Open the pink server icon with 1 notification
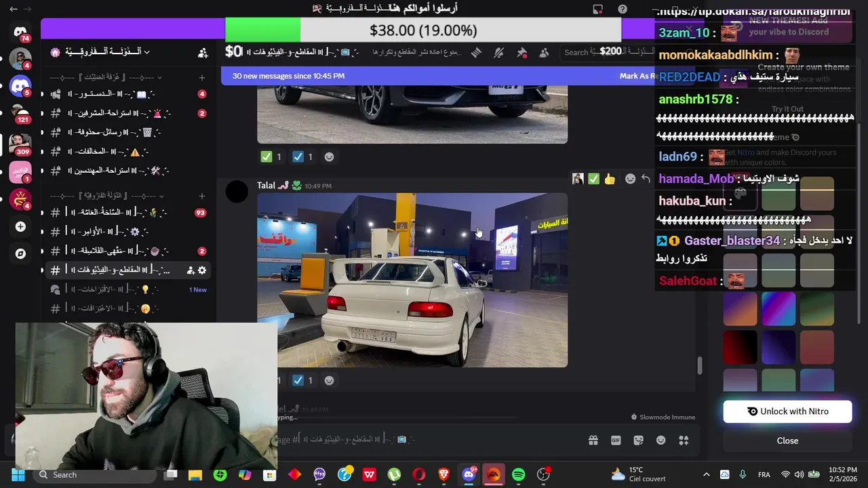 [20, 172]
